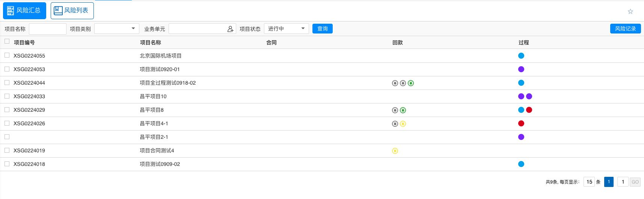Focus the 项目名称 input field
This screenshot has height=199, width=644.
click(x=48, y=29)
